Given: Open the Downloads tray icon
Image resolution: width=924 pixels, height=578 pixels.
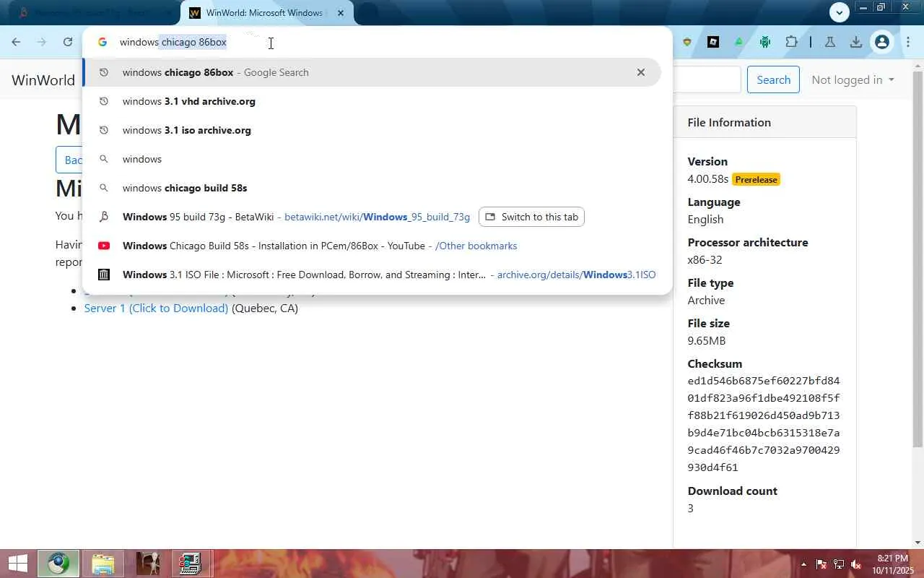Looking at the screenshot, I should coord(856,42).
